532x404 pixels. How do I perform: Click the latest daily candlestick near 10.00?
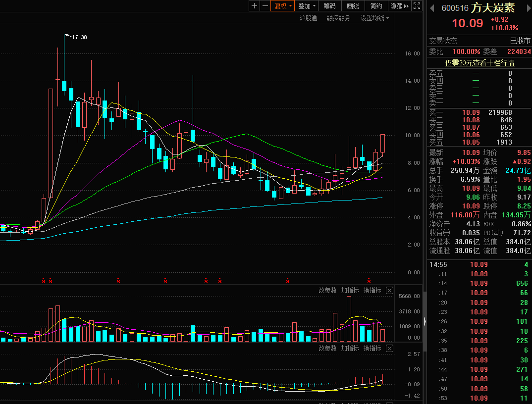pos(383,143)
